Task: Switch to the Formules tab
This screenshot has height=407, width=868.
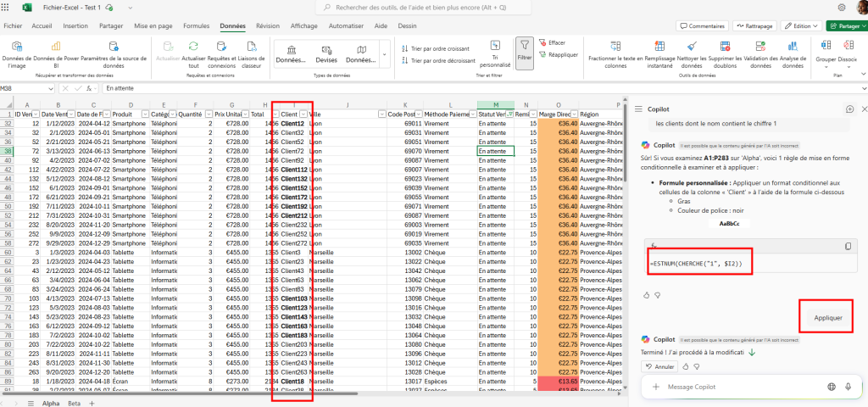Action: (197, 26)
